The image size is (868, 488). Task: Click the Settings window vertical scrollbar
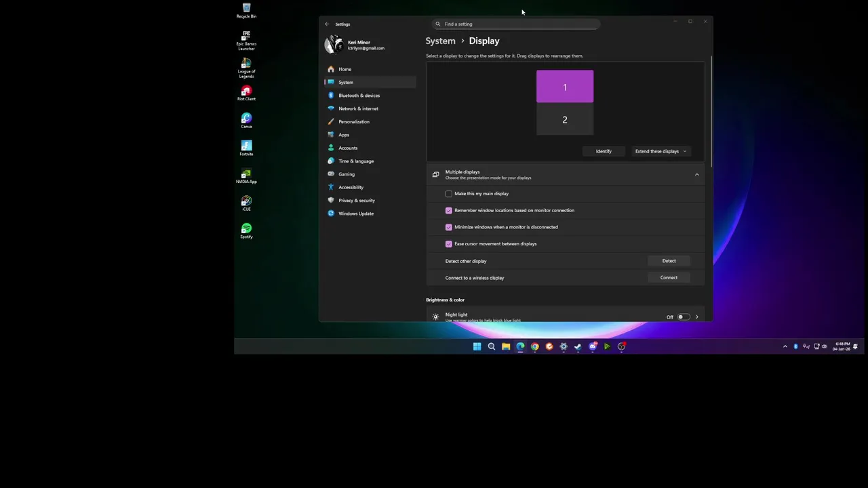pyautogui.click(x=711, y=112)
